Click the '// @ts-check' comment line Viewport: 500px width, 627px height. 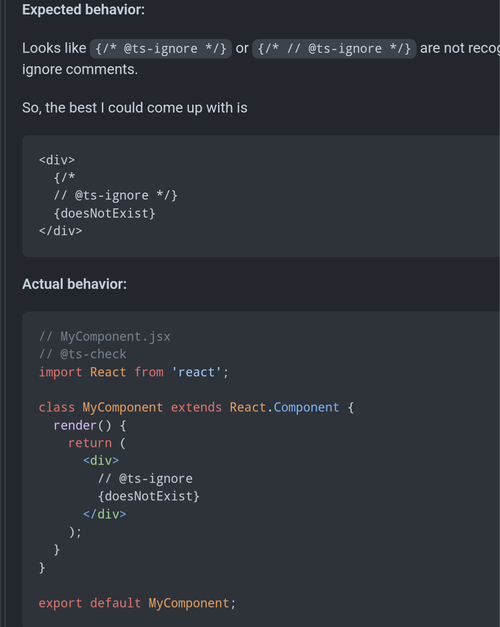[83, 354]
